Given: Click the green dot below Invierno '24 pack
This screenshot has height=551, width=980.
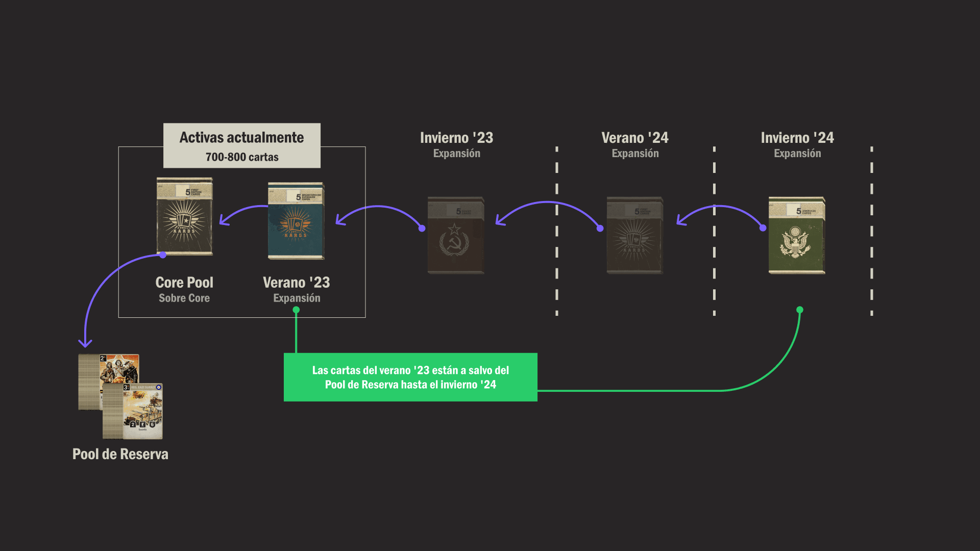Looking at the screenshot, I should coord(800,310).
